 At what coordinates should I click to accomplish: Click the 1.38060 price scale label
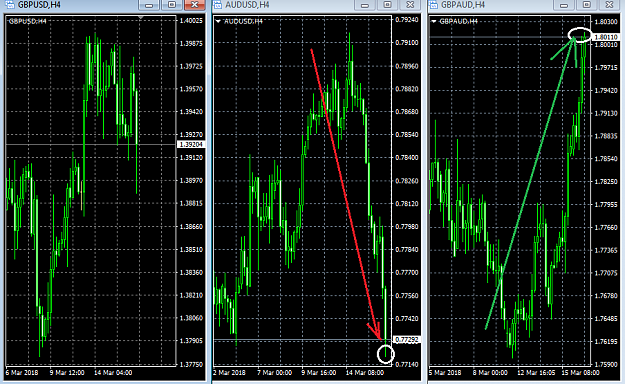point(191,318)
